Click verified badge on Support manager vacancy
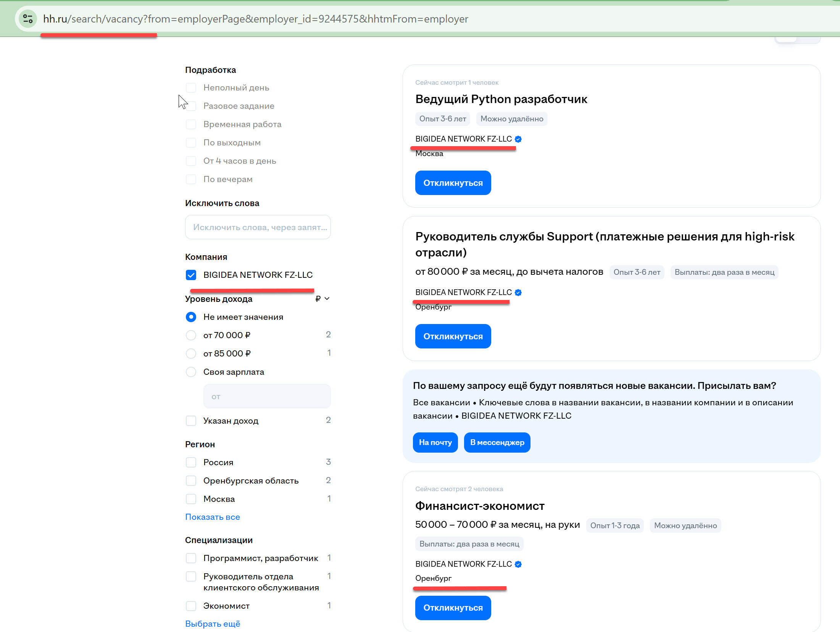Screen dimensions: 840x632 [x=518, y=293]
